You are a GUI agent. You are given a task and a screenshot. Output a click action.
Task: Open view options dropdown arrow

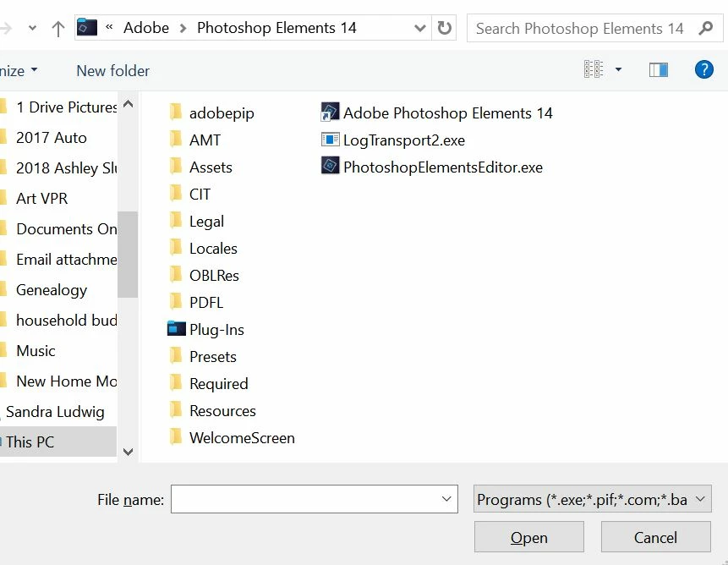pyautogui.click(x=618, y=69)
